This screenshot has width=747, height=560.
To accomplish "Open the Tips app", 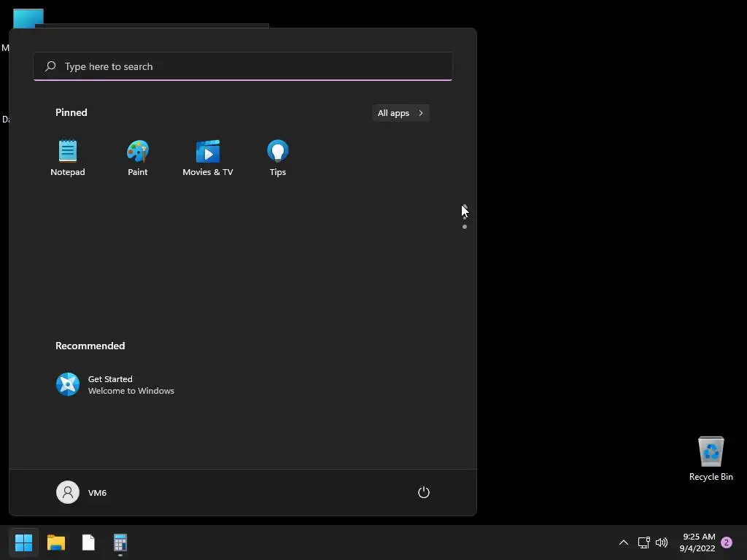I will 278,158.
